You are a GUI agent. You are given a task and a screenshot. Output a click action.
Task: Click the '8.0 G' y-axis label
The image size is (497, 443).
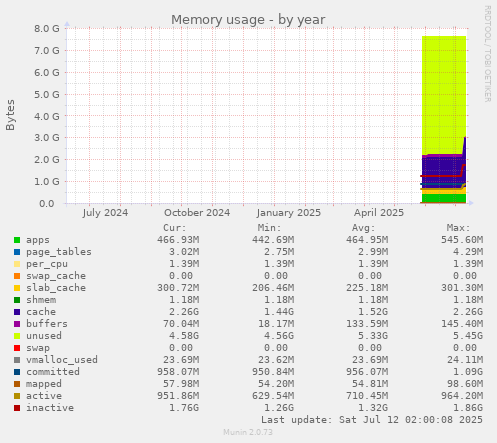point(47,28)
